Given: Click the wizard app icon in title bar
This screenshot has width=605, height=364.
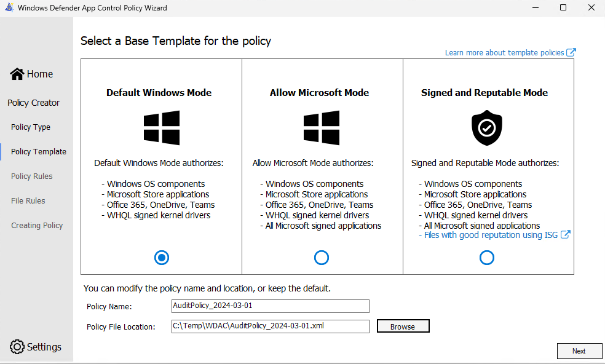Looking at the screenshot, I should pos(9,8).
